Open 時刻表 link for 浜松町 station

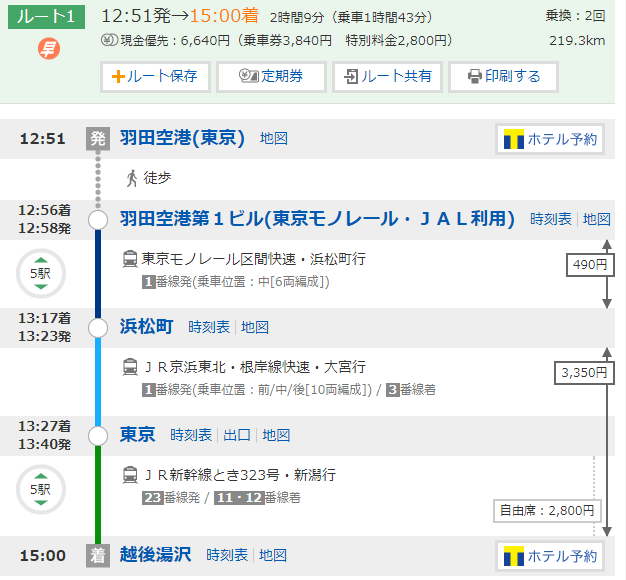209,327
